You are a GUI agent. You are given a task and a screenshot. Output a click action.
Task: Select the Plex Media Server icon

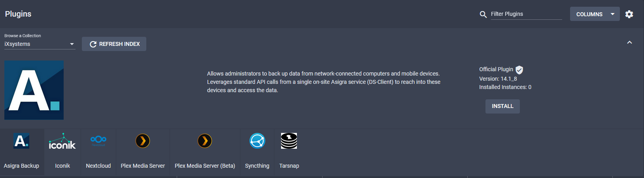pyautogui.click(x=143, y=141)
